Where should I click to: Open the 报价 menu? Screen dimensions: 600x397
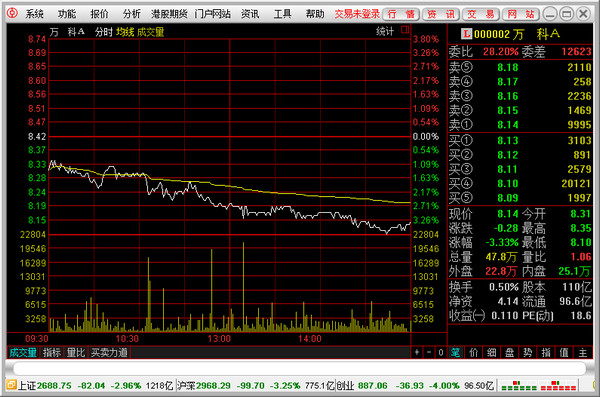pyautogui.click(x=99, y=14)
